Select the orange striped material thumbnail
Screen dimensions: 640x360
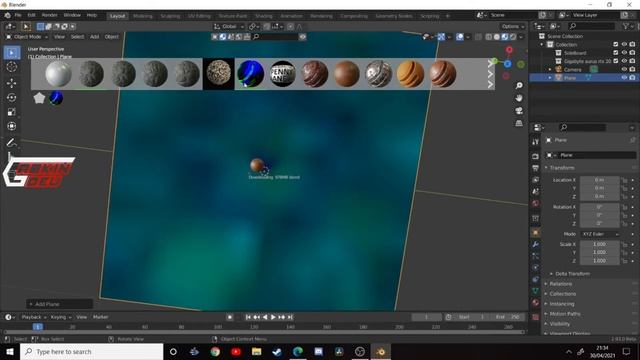pyautogui.click(x=410, y=74)
